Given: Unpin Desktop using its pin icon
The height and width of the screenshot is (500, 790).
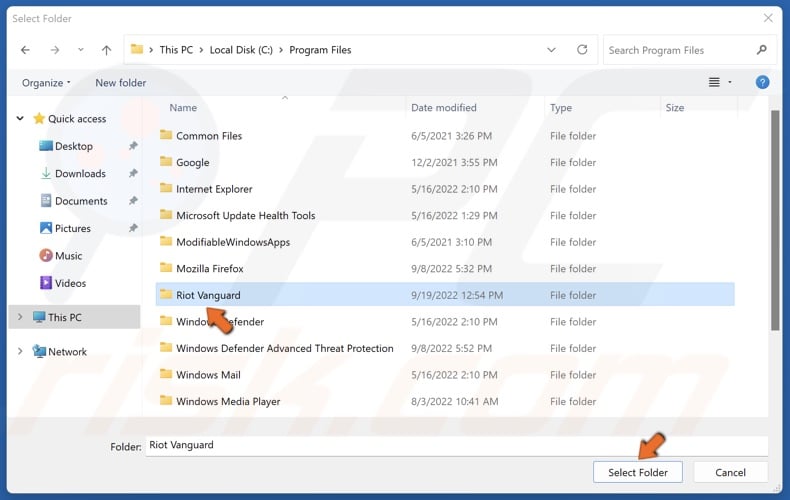Looking at the screenshot, I should click(x=133, y=146).
